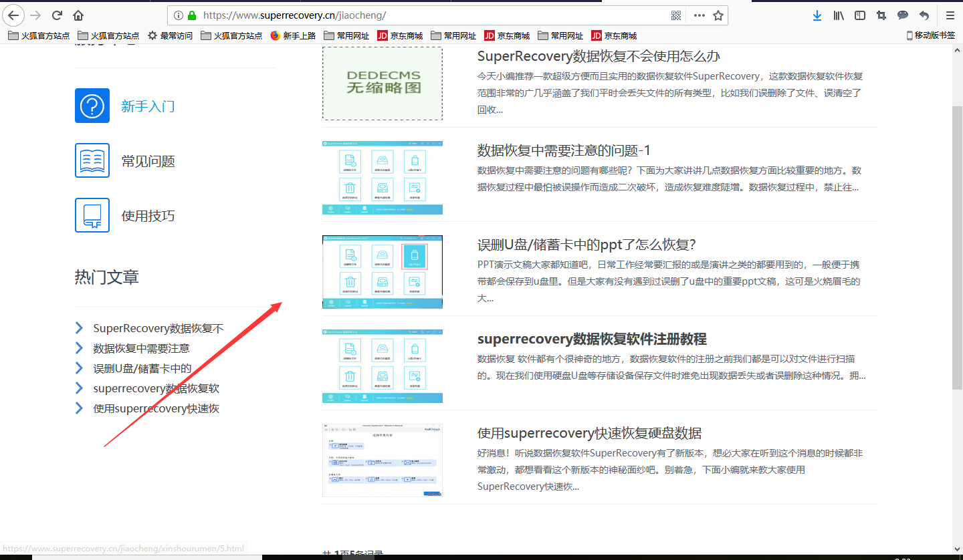Click the blue question-mark 新手入门 icon

coord(92,106)
